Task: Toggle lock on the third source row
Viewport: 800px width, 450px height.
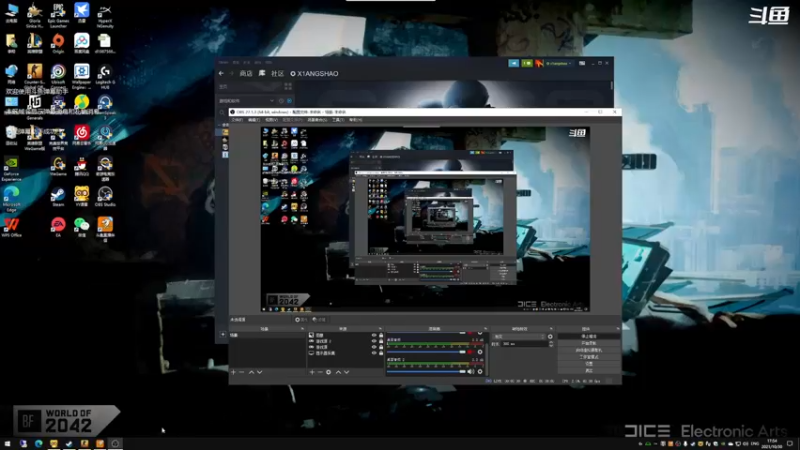Action: (381, 347)
